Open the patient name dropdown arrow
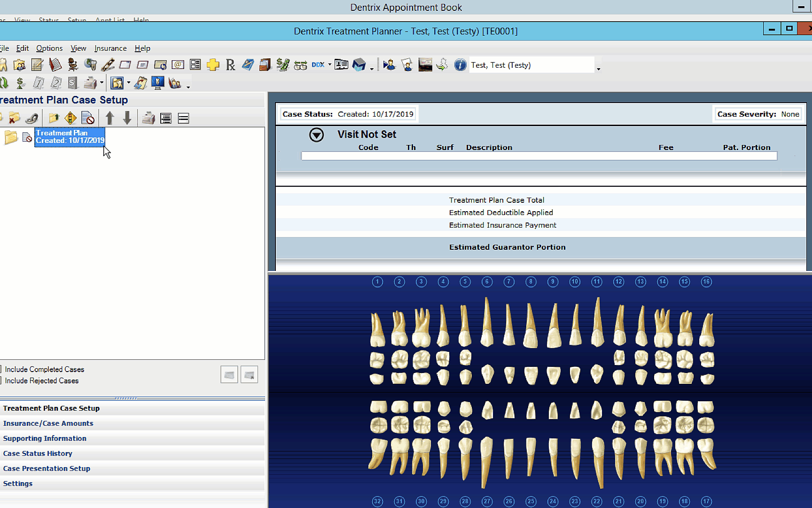Image resolution: width=812 pixels, height=508 pixels. (x=598, y=69)
